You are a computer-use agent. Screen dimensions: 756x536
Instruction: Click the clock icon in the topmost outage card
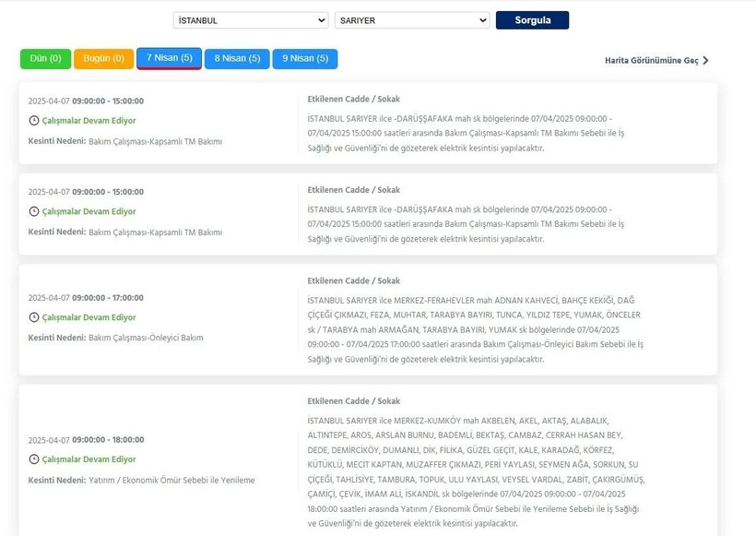coord(34,121)
